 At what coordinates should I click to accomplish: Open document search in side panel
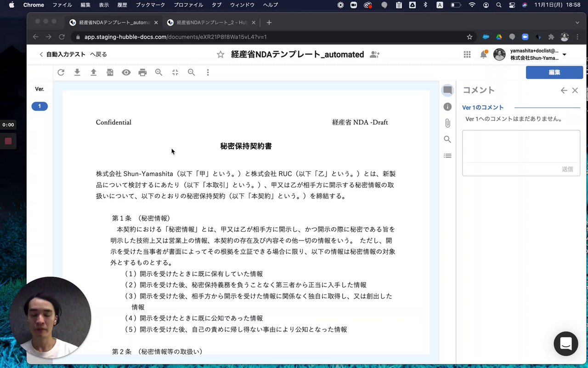point(447,139)
